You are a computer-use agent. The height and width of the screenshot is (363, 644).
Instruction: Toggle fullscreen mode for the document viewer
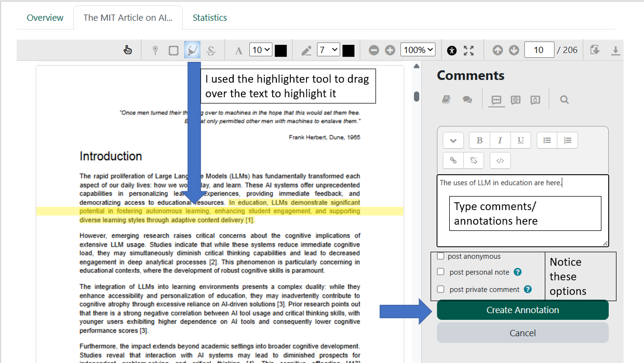(x=469, y=49)
